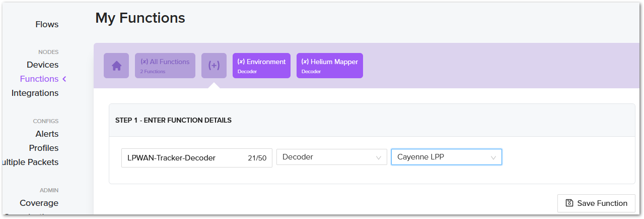The image size is (644, 219).
Task: Select the Environment Decoder function
Action: tap(261, 66)
